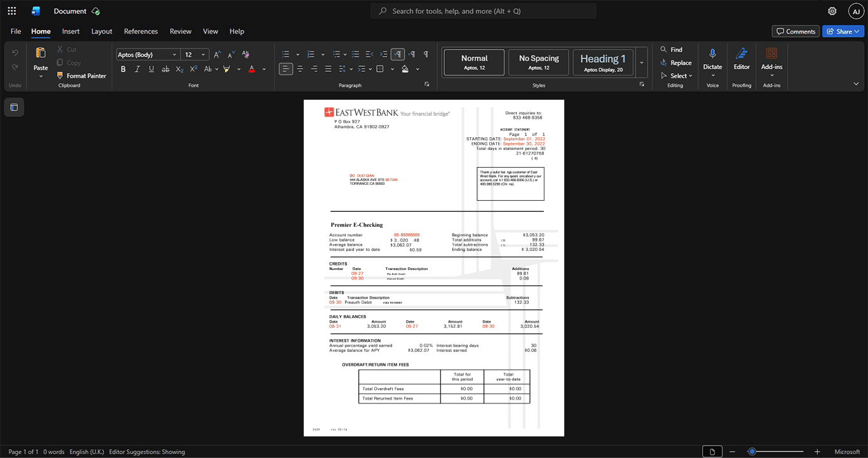
Task: Click the Document title name
Action: 70,11
